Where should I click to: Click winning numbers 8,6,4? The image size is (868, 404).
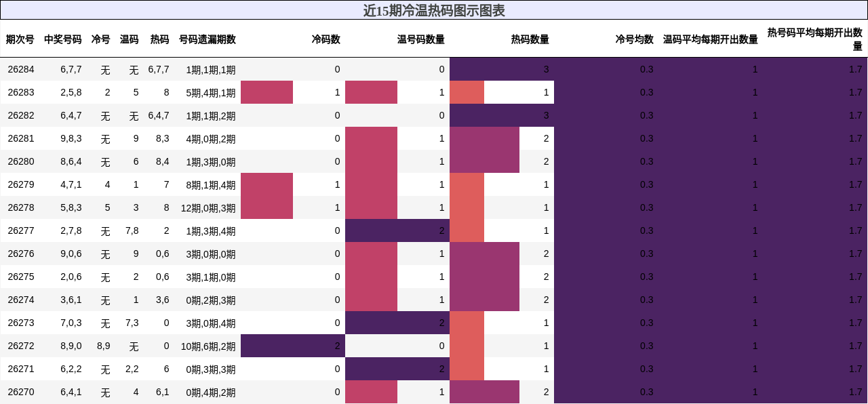pos(71,161)
